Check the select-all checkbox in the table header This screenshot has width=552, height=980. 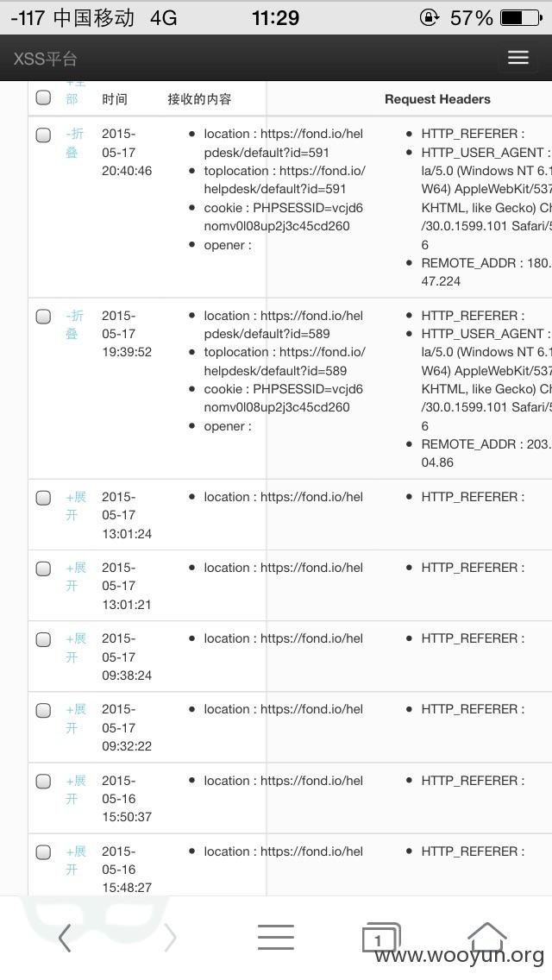tap(43, 97)
